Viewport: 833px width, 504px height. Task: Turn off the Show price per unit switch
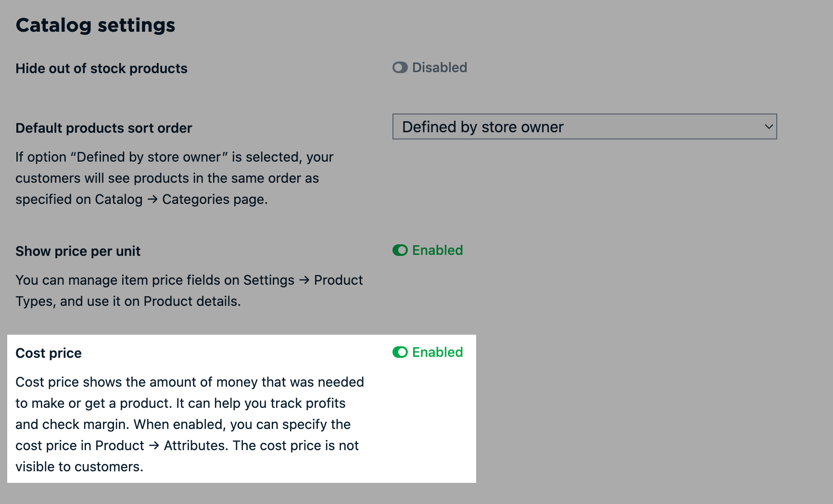coord(400,251)
